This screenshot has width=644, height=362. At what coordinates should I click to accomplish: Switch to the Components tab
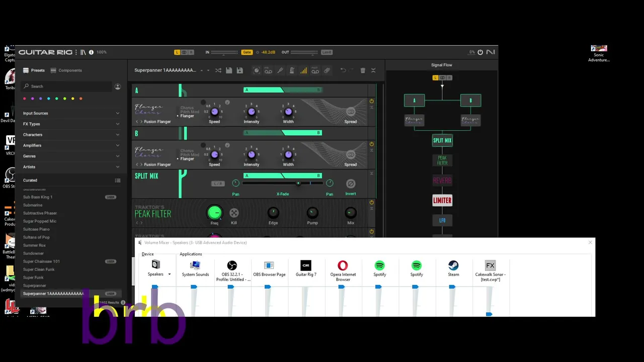pos(66,70)
